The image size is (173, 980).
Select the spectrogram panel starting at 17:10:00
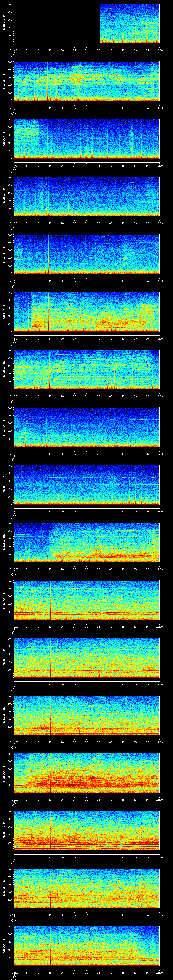[87, 81]
